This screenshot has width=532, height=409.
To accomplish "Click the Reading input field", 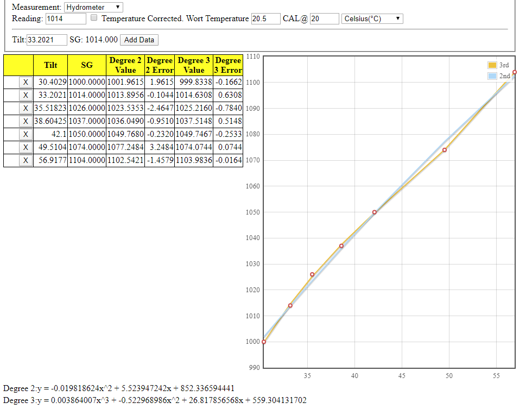I will pos(66,18).
